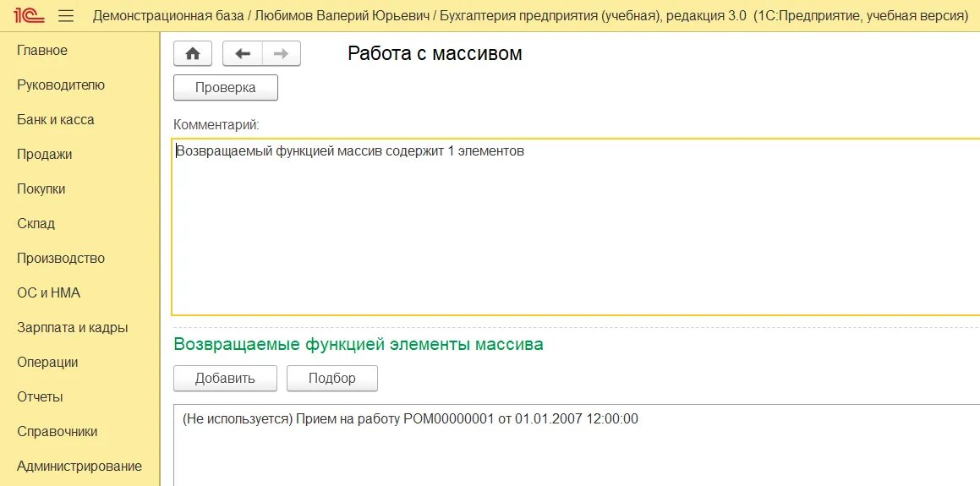
Task: Click the 1C logo icon
Action: point(29,15)
